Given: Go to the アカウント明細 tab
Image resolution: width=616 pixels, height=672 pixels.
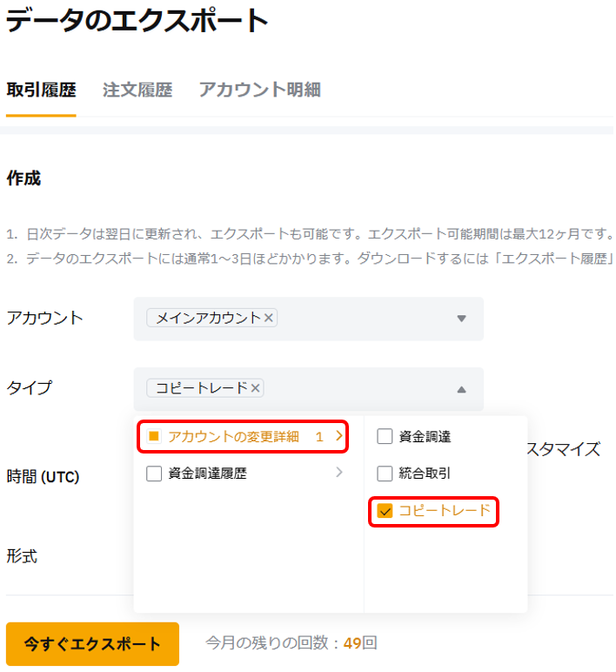Looking at the screenshot, I should (259, 90).
